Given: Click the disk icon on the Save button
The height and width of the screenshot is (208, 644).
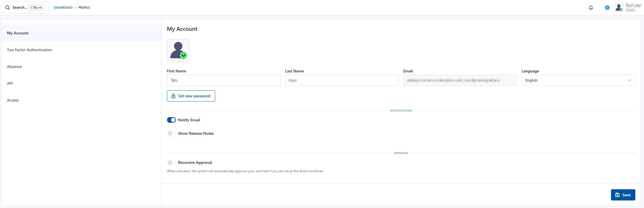Looking at the screenshot, I should tap(617, 195).
